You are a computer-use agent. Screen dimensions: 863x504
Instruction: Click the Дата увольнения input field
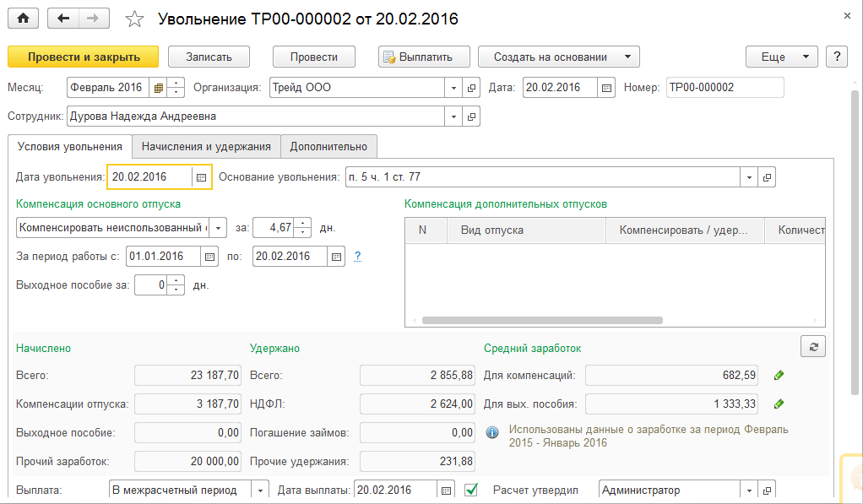click(x=149, y=177)
